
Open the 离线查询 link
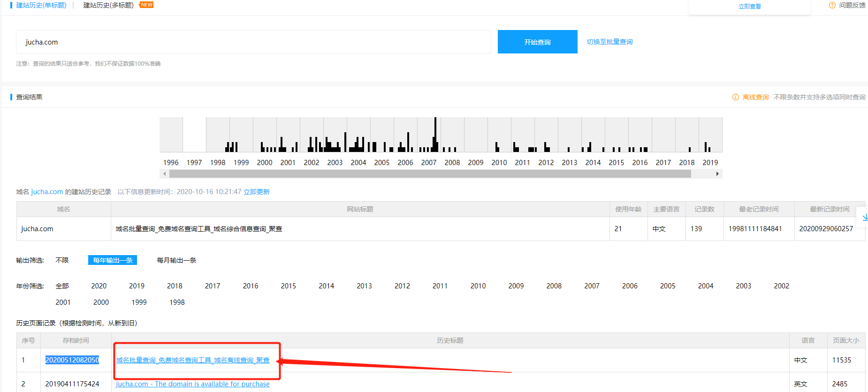pyautogui.click(x=755, y=97)
